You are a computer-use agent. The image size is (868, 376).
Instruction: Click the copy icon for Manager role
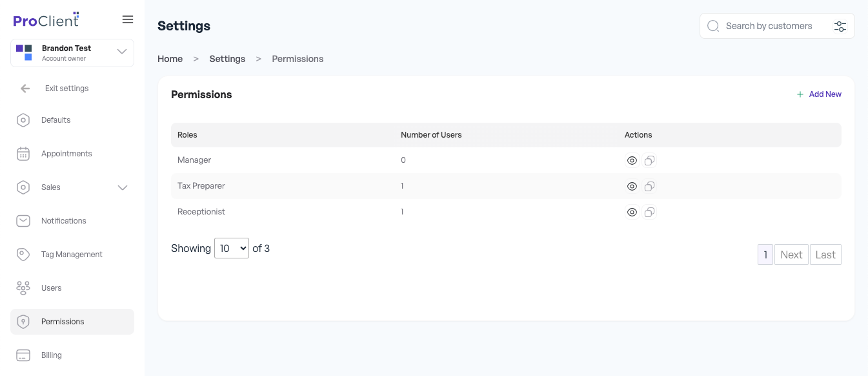coord(649,160)
